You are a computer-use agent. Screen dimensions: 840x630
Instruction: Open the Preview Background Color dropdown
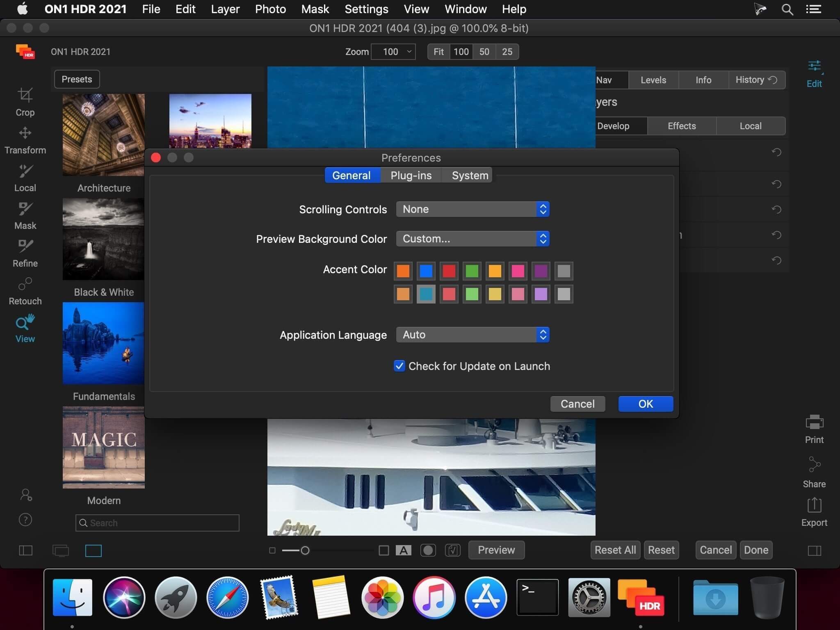[472, 239]
